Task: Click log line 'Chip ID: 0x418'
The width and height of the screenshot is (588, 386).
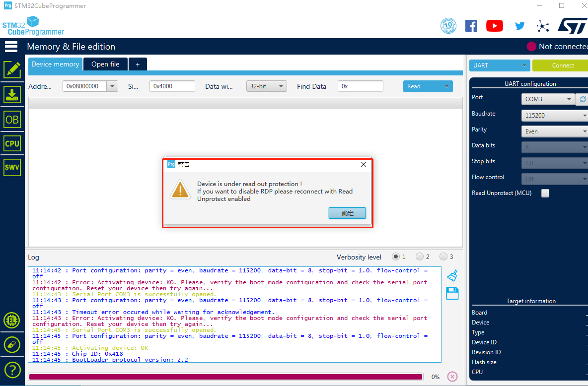Action: pos(77,354)
